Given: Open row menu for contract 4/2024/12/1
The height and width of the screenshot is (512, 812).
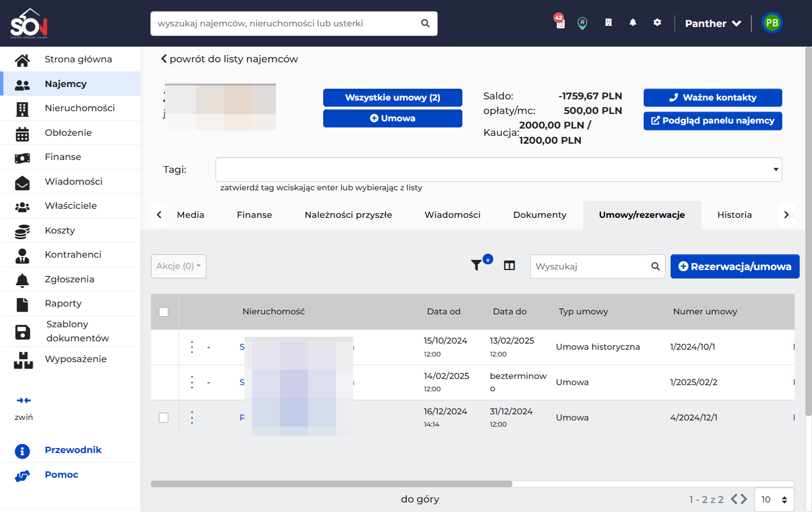Looking at the screenshot, I should (x=192, y=418).
